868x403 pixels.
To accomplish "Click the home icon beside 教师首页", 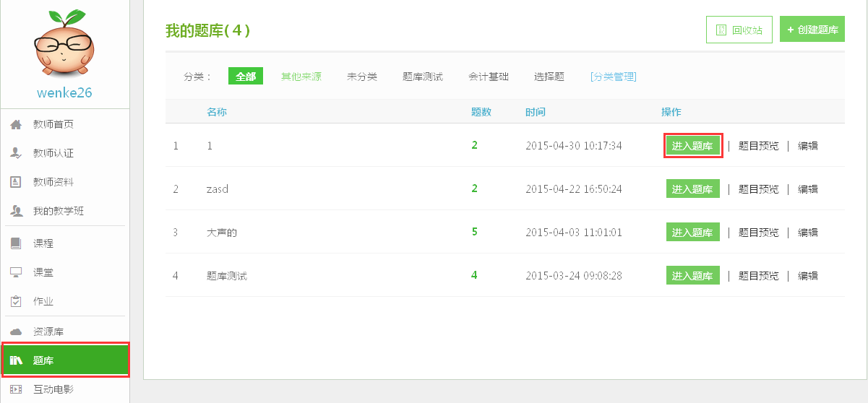I will tap(16, 124).
